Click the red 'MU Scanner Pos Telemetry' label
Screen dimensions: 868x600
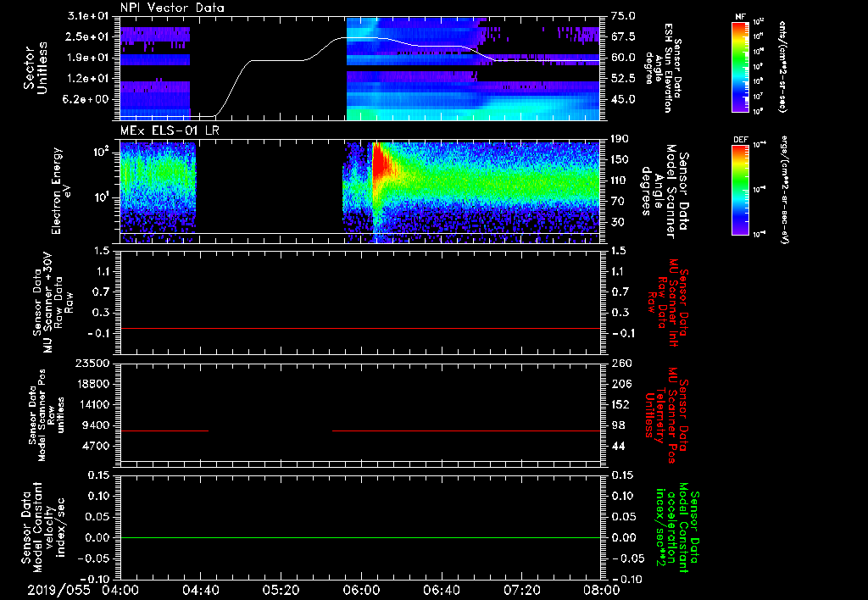[x=666, y=416]
